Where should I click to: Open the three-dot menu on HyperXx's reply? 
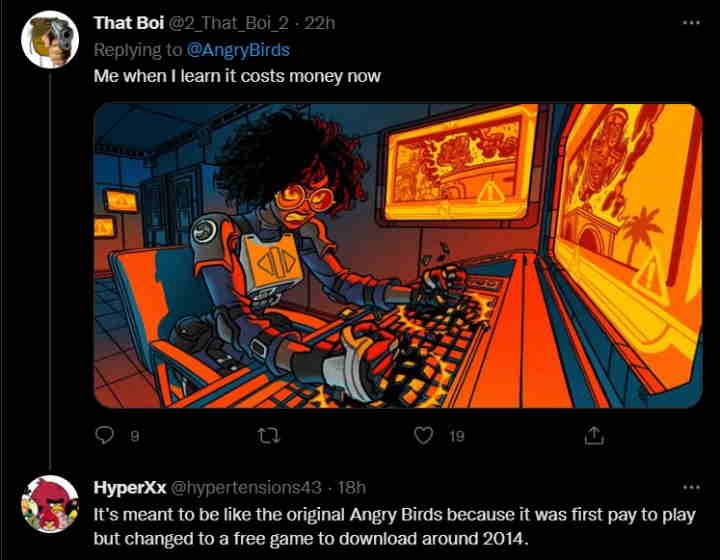[x=691, y=487]
